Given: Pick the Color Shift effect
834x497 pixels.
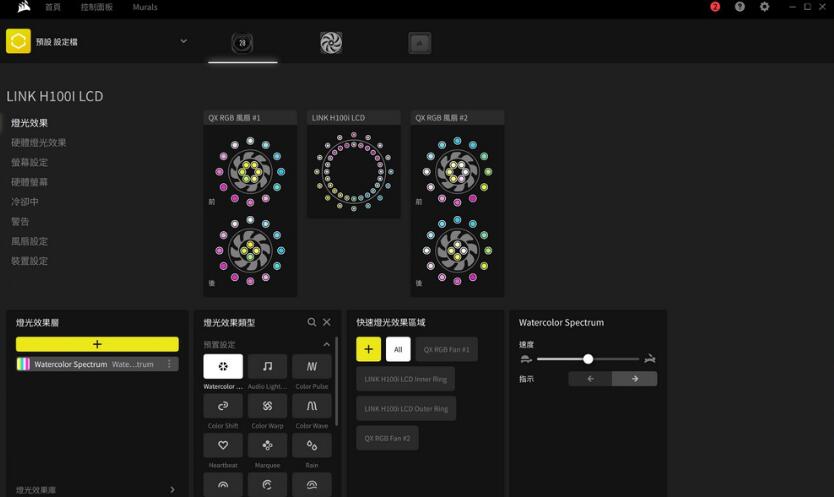Looking at the screenshot, I should (223, 405).
